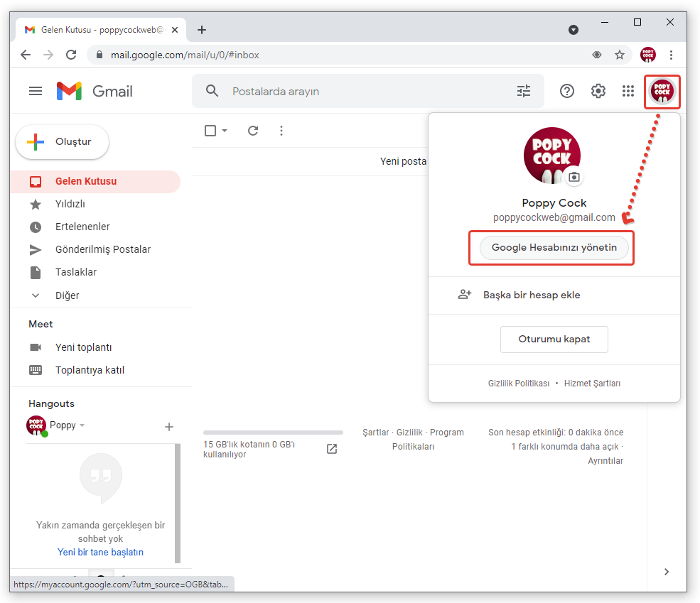Open Hizmet Şartları link

[x=592, y=383]
